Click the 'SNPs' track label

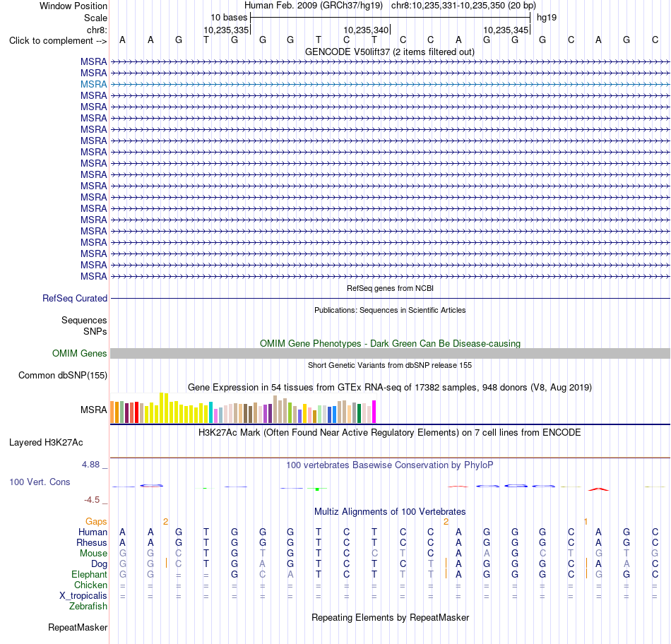pos(95,331)
